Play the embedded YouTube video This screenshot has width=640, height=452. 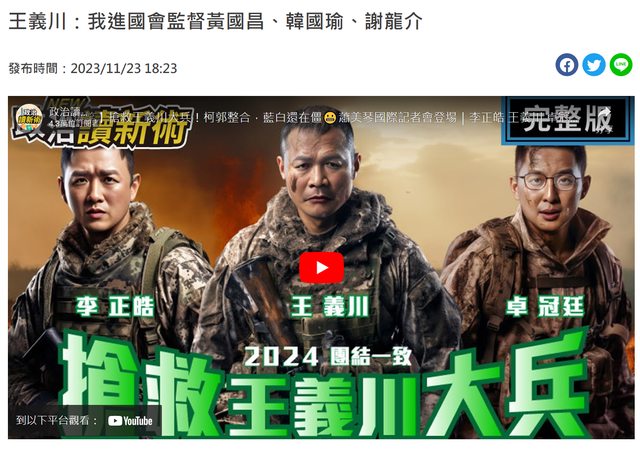tap(322, 267)
